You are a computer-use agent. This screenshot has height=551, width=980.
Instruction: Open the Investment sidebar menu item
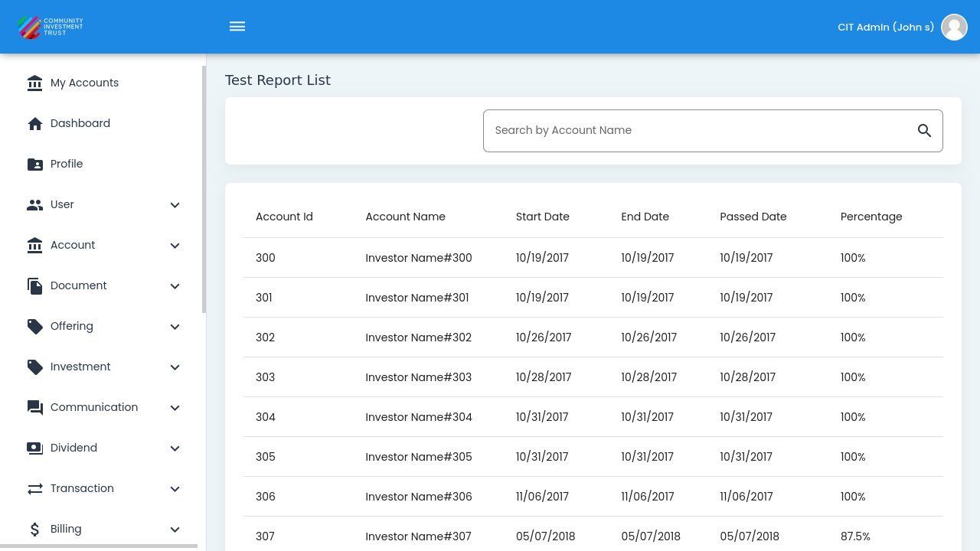(x=80, y=367)
